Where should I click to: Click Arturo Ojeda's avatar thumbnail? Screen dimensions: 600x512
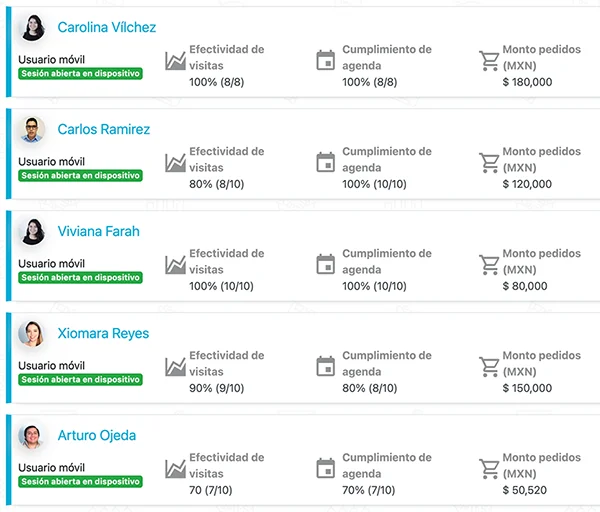(32, 436)
